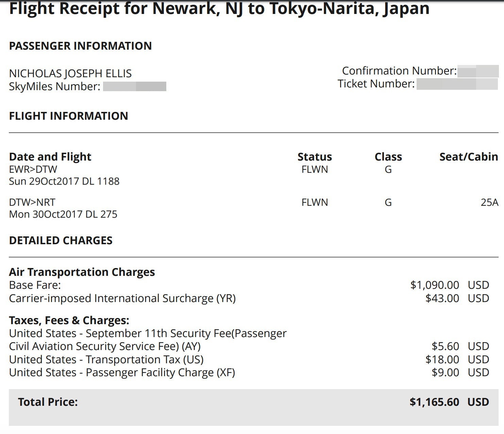Viewport: 504px width, 434px height.
Task: Select the DTW>NRT flight segment
Action: click(x=32, y=202)
